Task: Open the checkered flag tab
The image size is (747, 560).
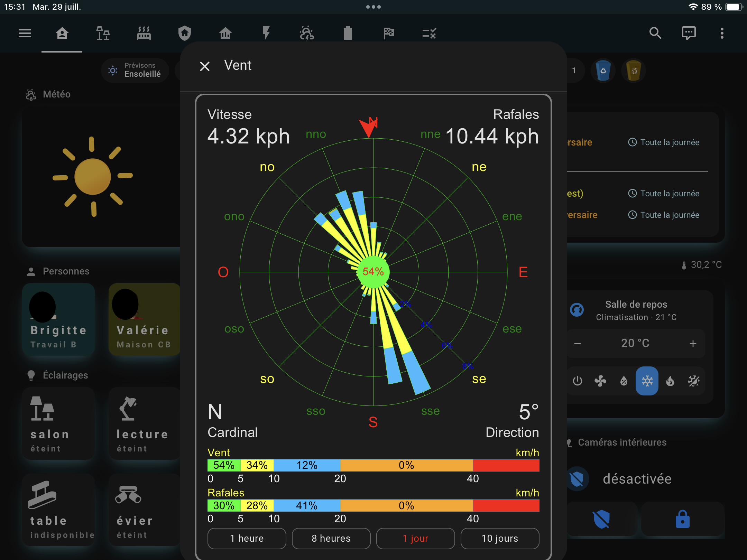Action: click(x=389, y=33)
